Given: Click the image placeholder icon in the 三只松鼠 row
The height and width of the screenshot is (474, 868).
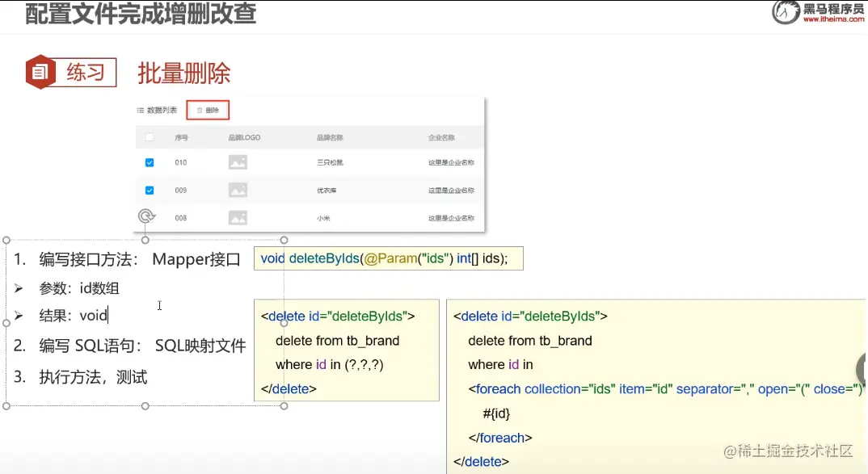Looking at the screenshot, I should 238,163.
